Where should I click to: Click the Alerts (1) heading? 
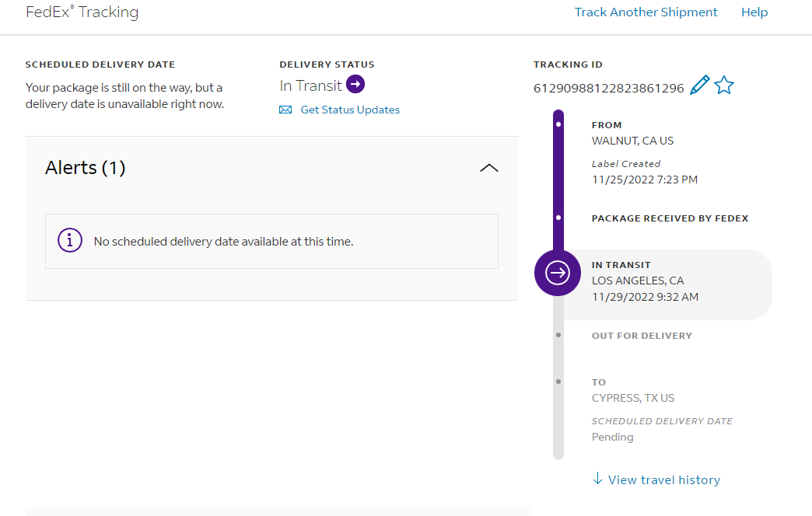(x=86, y=168)
